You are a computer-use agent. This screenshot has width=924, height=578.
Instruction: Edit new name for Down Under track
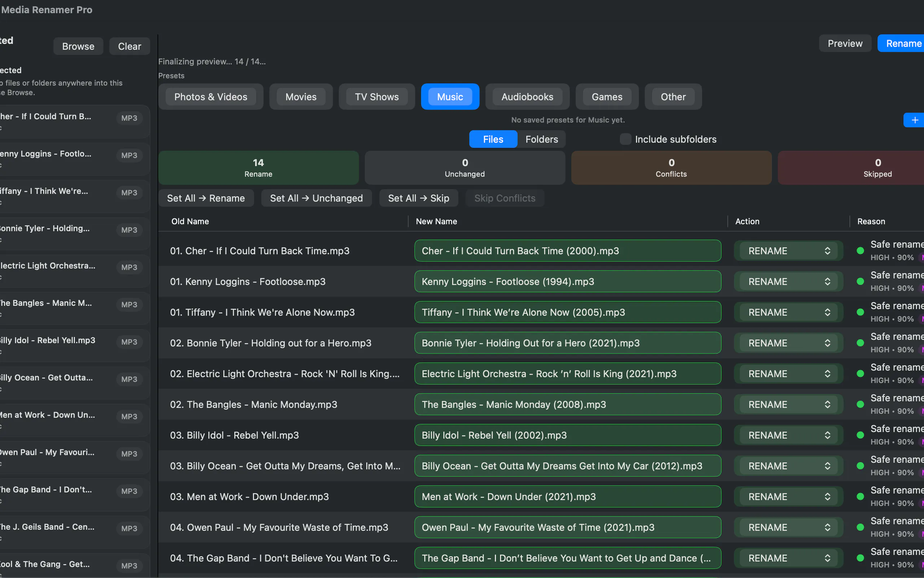tap(568, 497)
